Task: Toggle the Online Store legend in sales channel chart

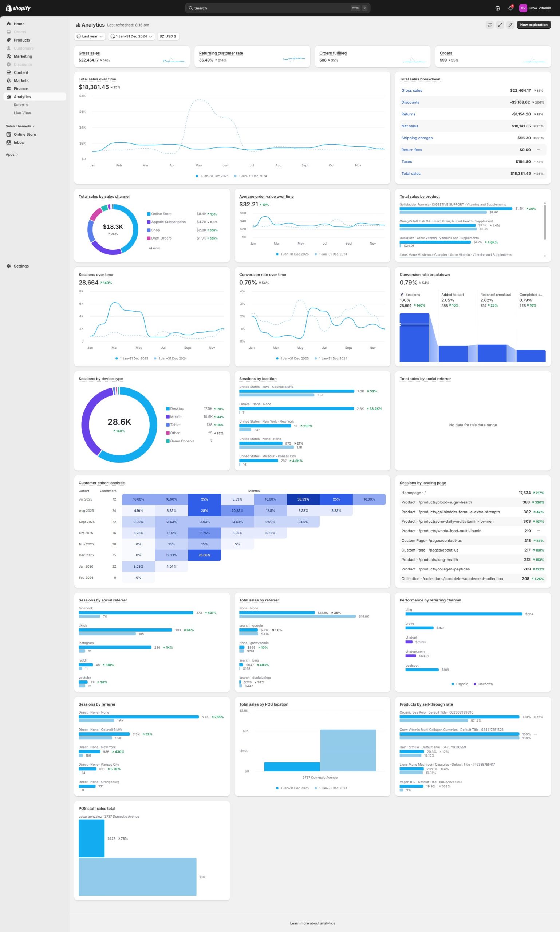Action: [161, 214]
